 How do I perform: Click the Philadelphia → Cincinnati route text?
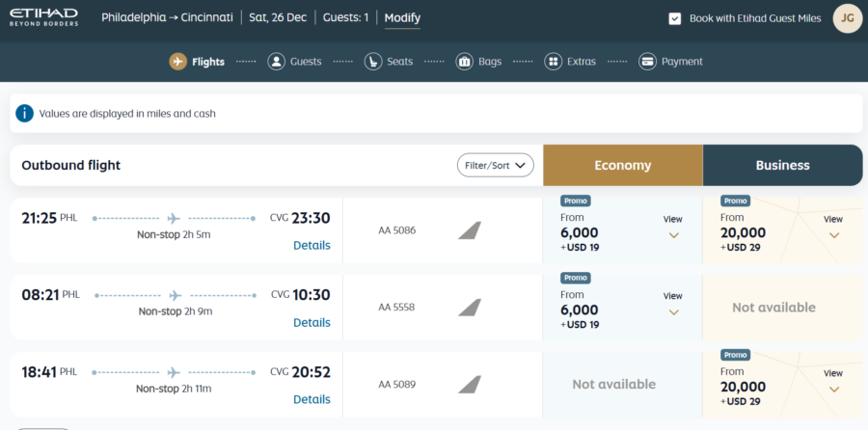167,17
